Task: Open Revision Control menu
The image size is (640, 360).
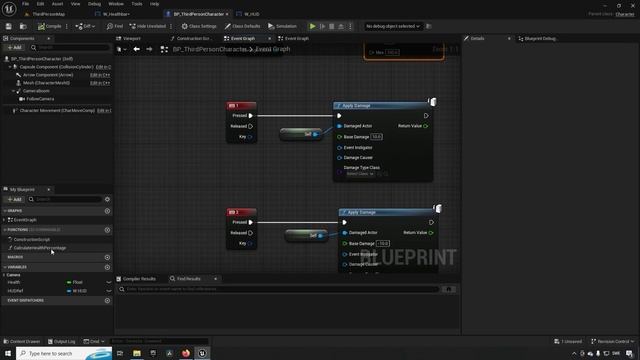Action: 612,341
